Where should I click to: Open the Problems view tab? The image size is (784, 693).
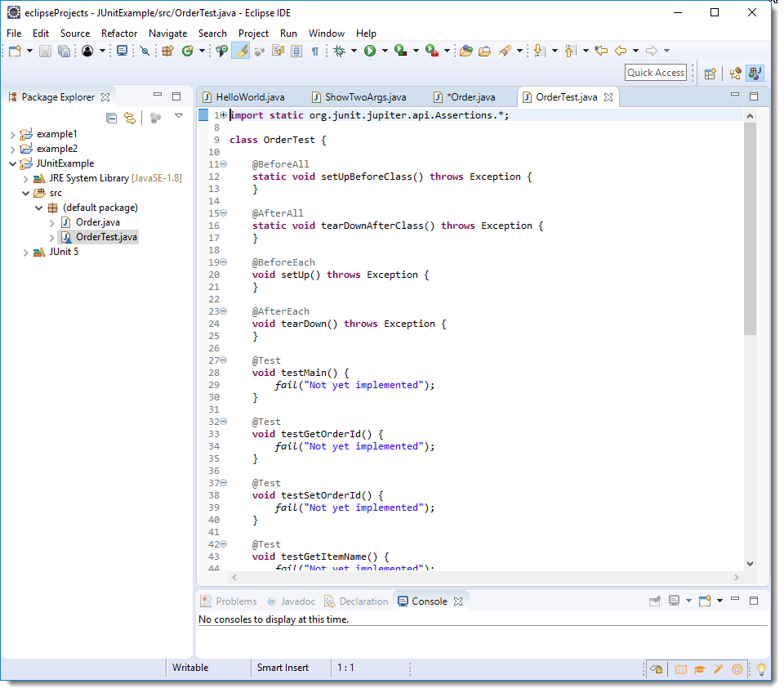tap(229, 602)
